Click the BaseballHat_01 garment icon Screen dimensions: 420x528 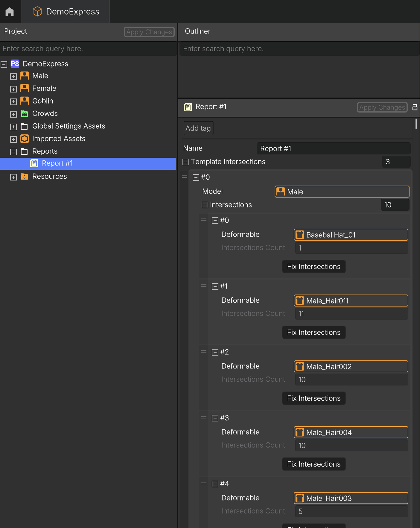click(x=300, y=235)
